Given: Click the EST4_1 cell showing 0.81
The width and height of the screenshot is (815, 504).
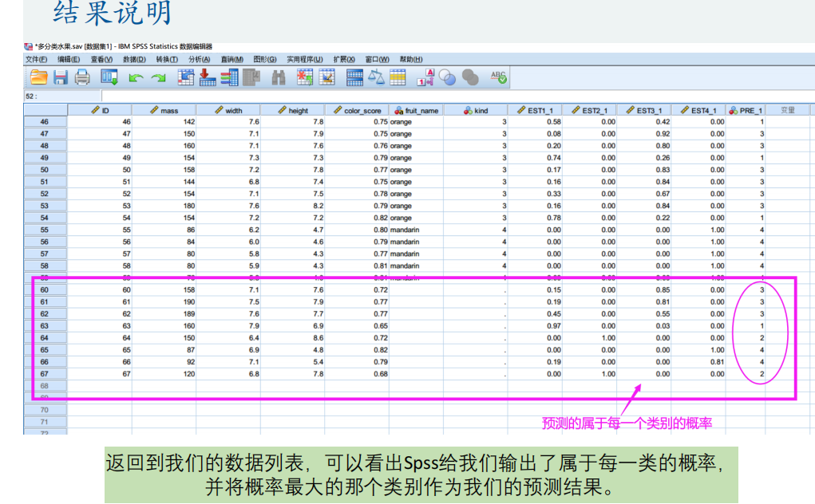Looking at the screenshot, I should pos(698,362).
